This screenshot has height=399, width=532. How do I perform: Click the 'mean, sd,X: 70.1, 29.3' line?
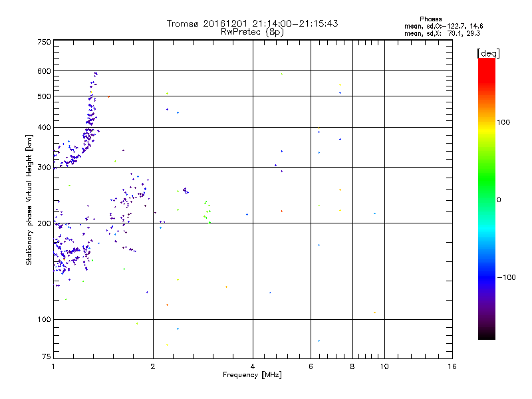point(442,33)
